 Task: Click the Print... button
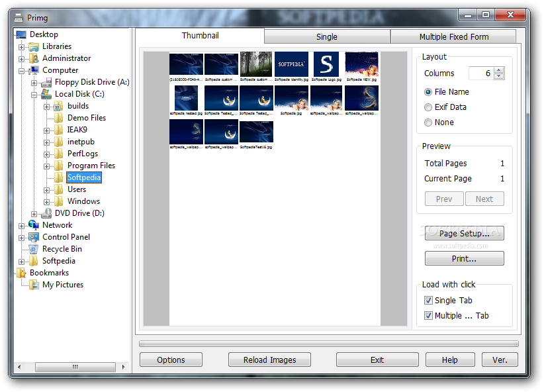[x=464, y=259]
